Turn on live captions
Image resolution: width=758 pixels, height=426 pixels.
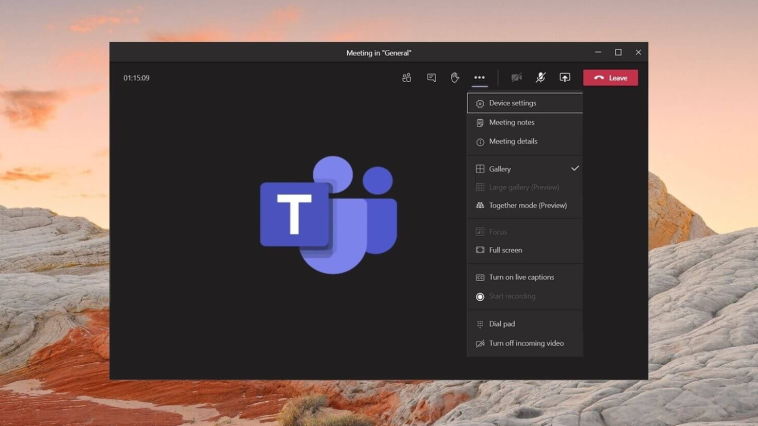coord(525,277)
